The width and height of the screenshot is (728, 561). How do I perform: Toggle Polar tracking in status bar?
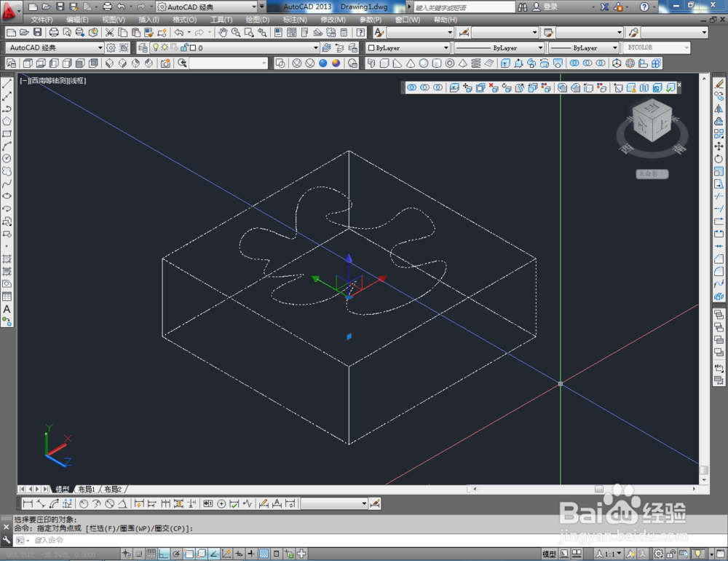click(176, 554)
